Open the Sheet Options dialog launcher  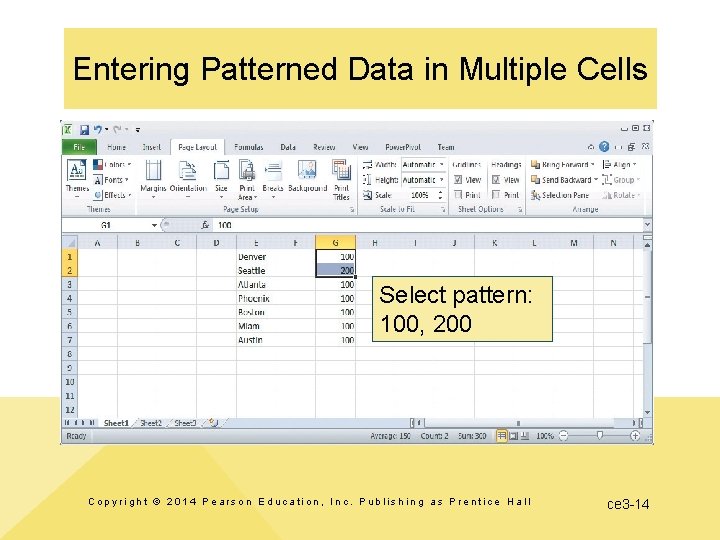pos(520,209)
